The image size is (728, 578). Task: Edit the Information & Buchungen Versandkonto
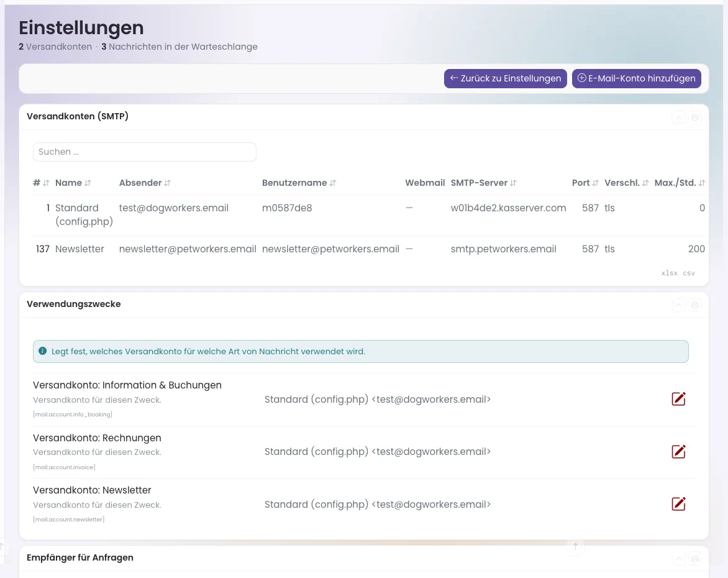click(x=678, y=398)
